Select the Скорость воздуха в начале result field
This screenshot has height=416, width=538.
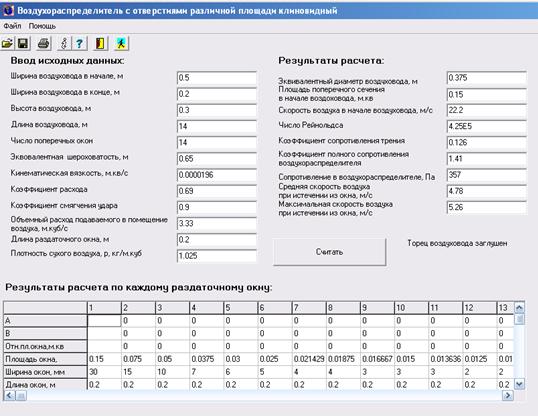click(x=487, y=110)
